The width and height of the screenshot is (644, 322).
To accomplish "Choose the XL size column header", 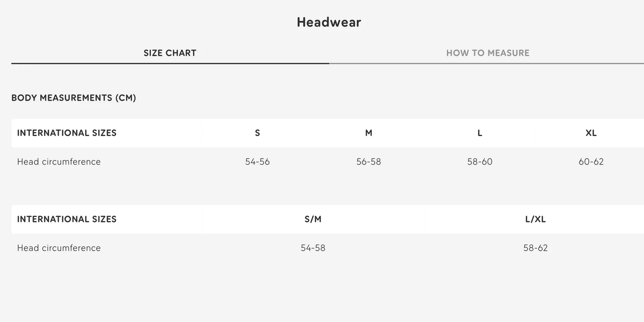I will point(591,133).
